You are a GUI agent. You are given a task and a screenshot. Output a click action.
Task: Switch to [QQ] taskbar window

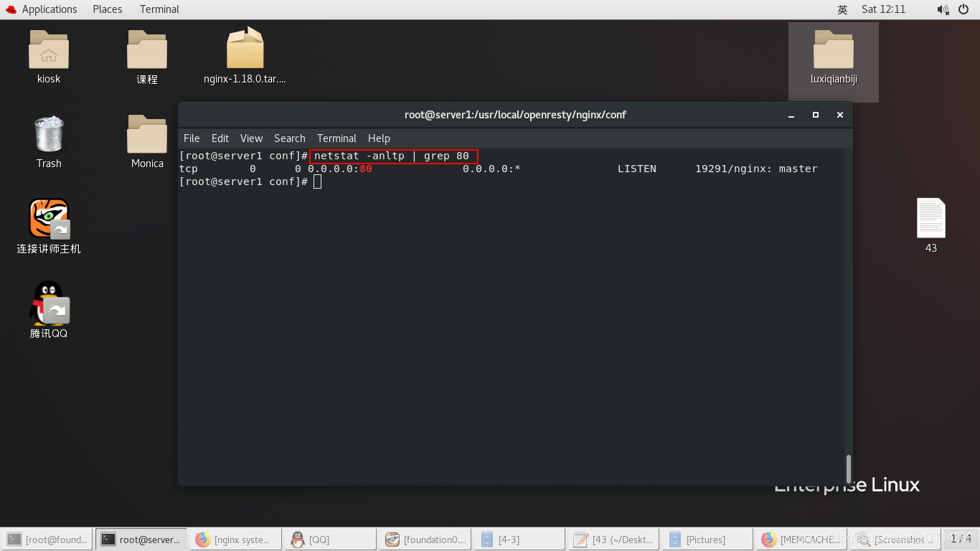coord(329,540)
